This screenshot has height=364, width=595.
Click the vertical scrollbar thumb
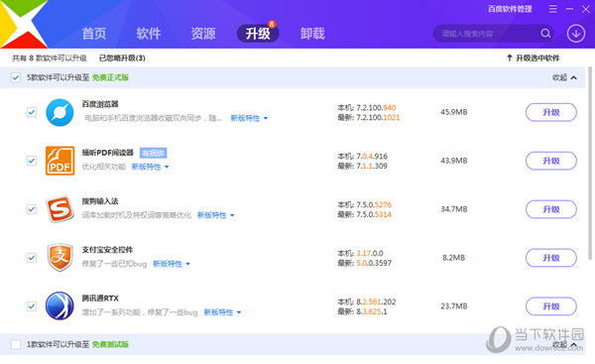(590, 164)
